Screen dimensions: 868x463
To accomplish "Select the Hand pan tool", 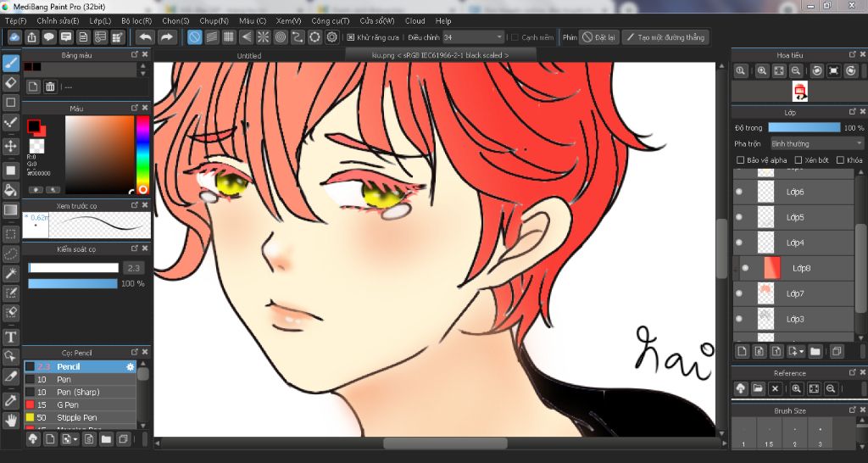I will (10, 420).
